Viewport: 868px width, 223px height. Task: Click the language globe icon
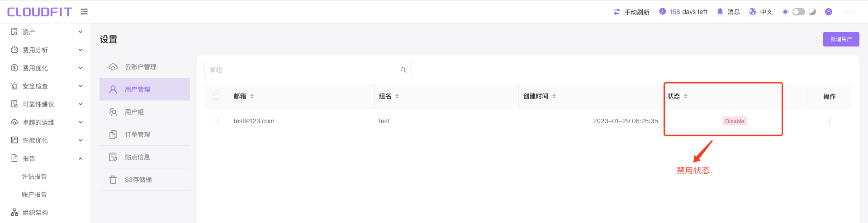click(753, 12)
